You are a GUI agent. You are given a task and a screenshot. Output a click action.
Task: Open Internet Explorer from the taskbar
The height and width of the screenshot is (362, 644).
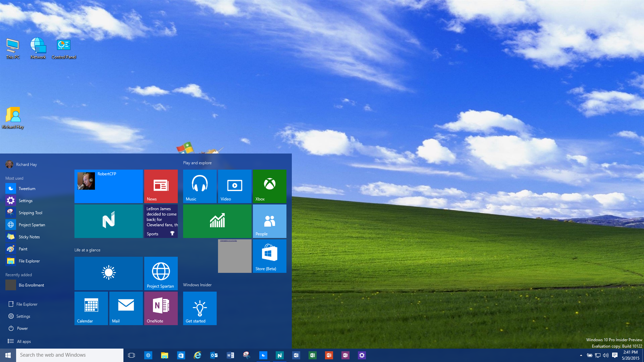tap(197, 355)
